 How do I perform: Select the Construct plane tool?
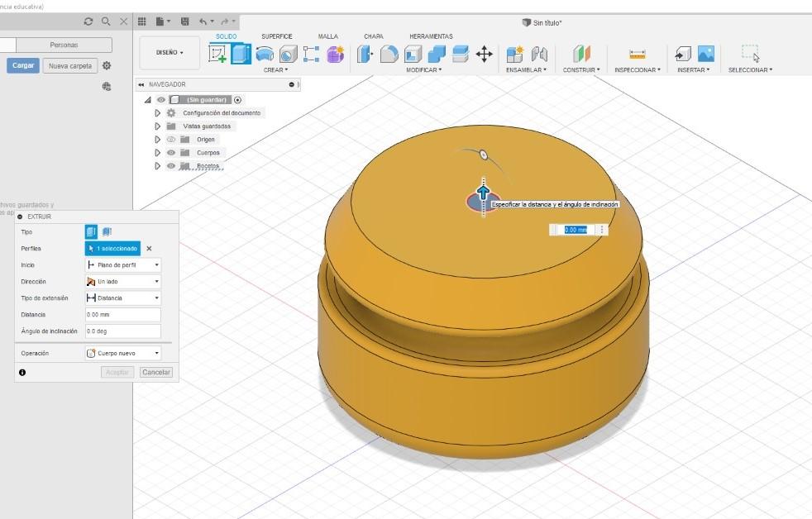pos(581,54)
